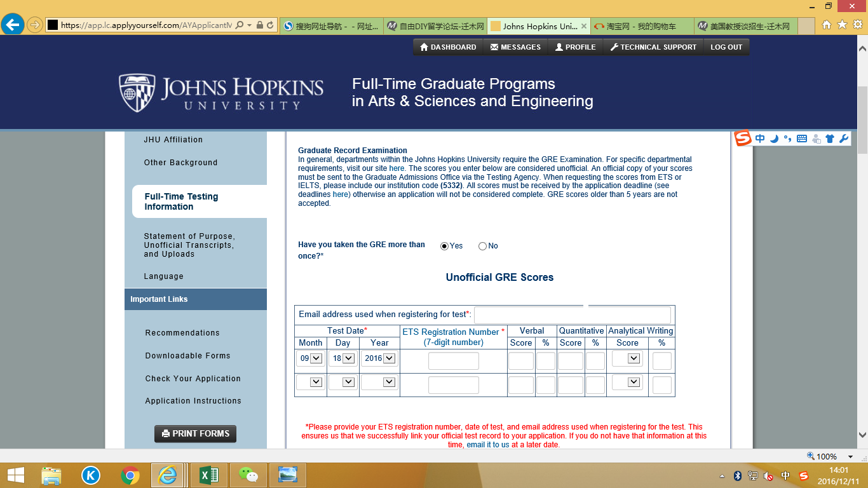Screen dimensions: 868x488
Task: Open the first row Month dropdown showing 09
Action: click(311, 358)
